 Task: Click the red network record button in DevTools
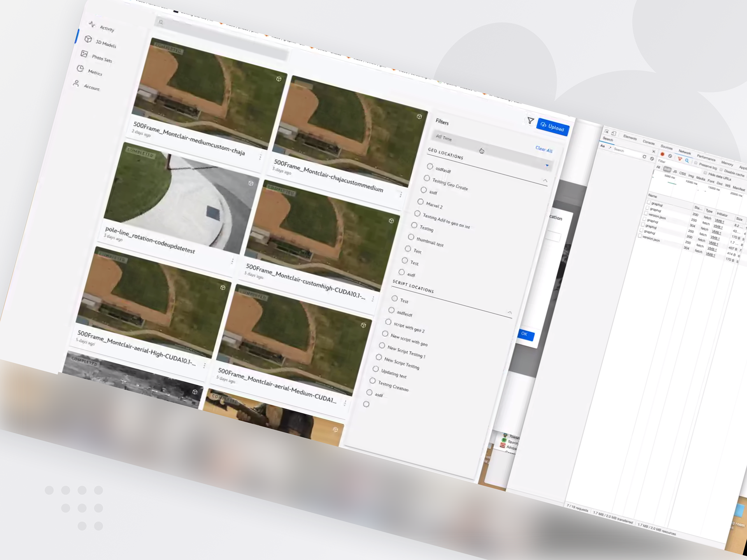coord(663,154)
